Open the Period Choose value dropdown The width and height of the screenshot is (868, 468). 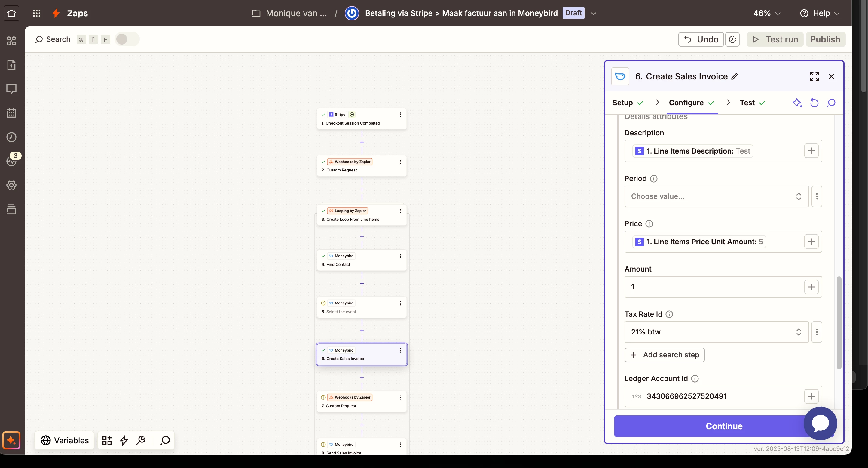716,196
